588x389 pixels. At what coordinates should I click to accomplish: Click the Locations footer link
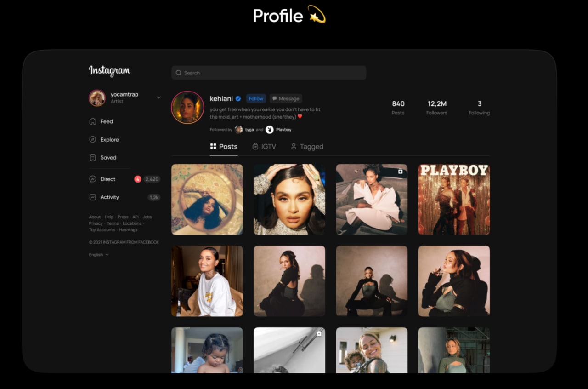point(132,223)
